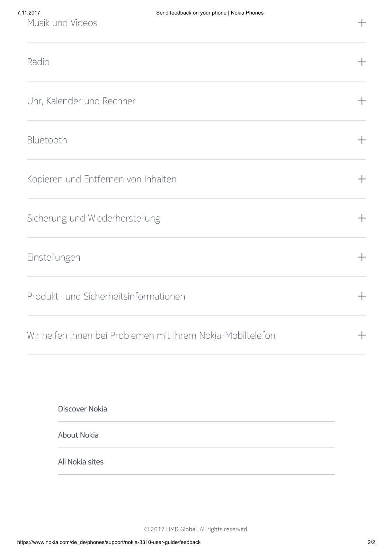Click plus icon beside Radio
The image size is (392, 555).
362,62
